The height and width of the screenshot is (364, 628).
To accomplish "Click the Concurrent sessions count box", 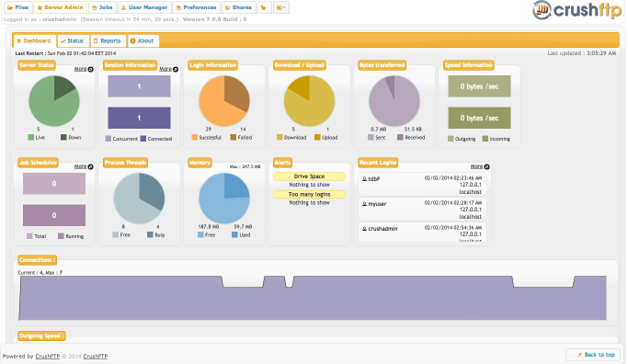I will pos(139,86).
